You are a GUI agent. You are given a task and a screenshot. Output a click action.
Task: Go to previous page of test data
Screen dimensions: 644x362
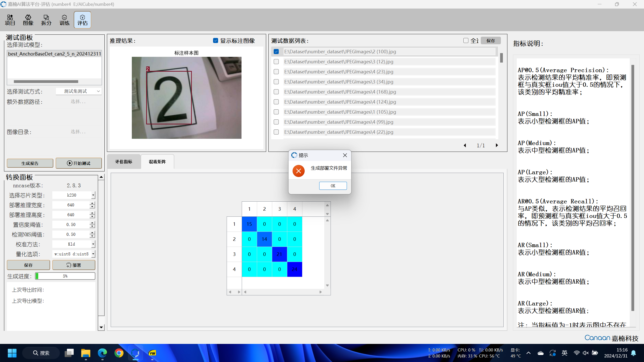465,145
